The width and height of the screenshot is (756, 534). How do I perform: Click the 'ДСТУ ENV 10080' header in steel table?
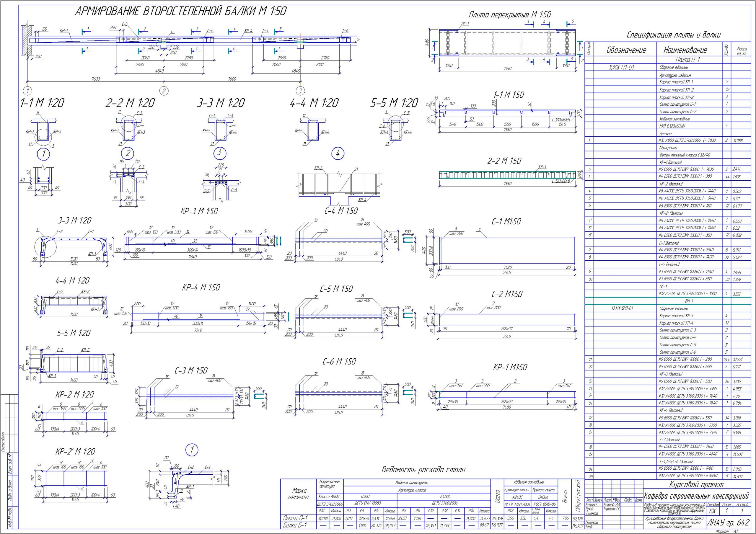(x=370, y=503)
